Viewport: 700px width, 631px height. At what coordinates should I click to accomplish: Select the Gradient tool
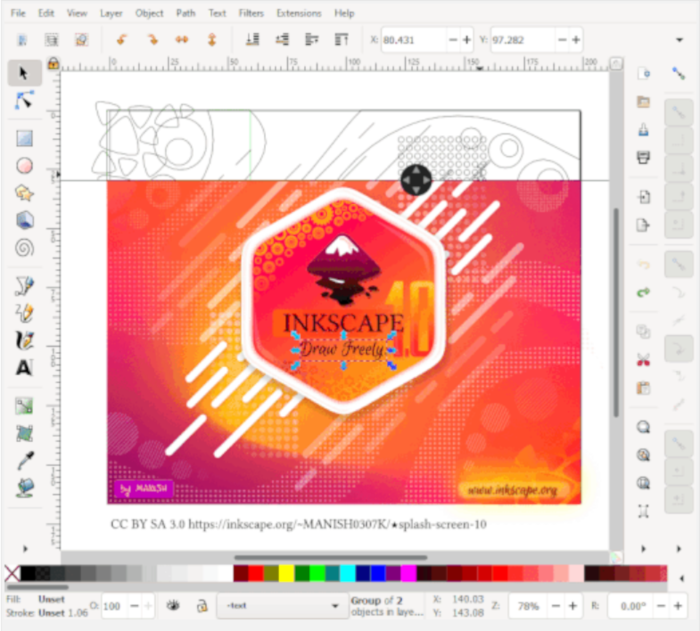pos(25,406)
